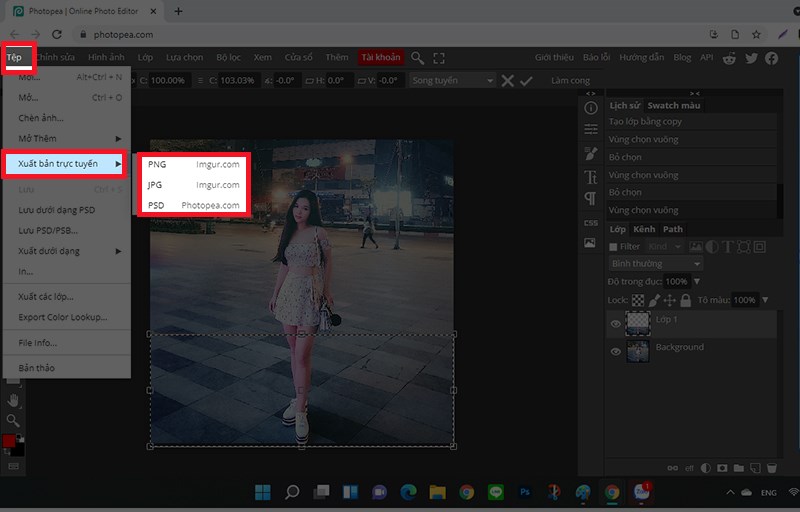Screen dimensions: 800x512
Task: Open the CSS side panel
Action: coord(591,223)
